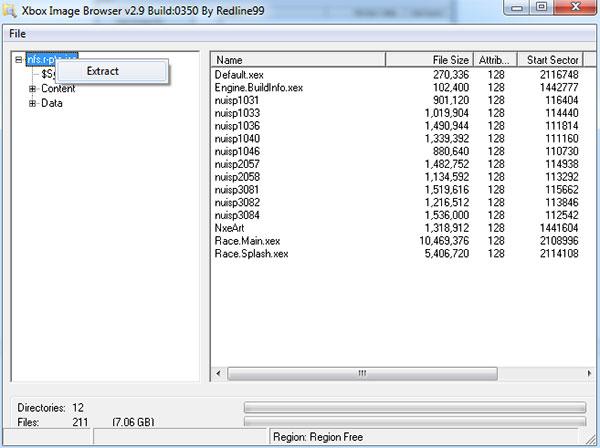Image resolution: width=600 pixels, height=448 pixels.
Task: Maximize the Xbox Image Browser window
Action: coord(541,8)
